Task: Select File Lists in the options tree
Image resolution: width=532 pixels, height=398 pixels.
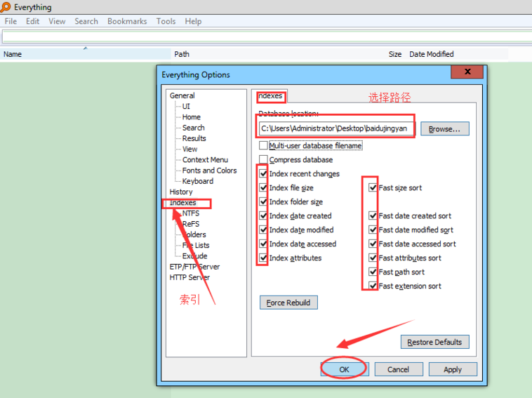Action: [x=196, y=245]
